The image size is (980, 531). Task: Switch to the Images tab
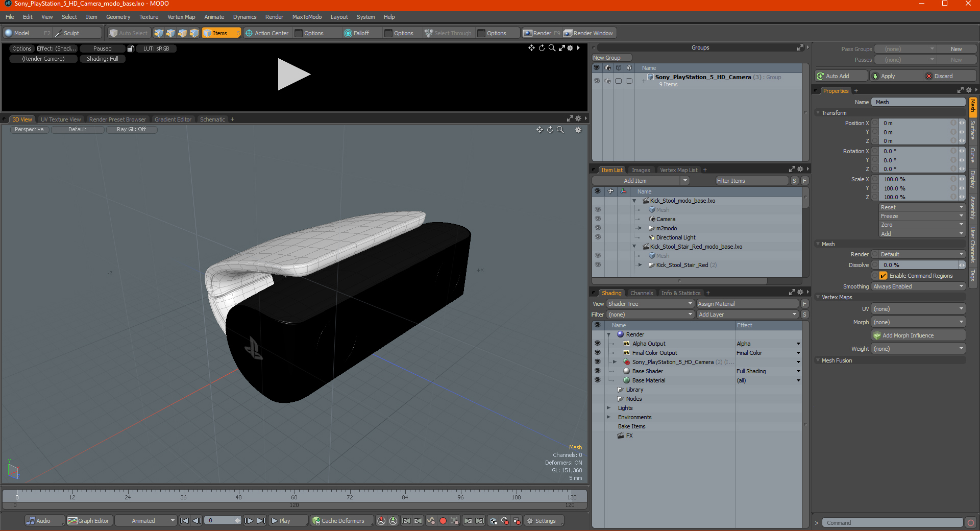pos(641,170)
